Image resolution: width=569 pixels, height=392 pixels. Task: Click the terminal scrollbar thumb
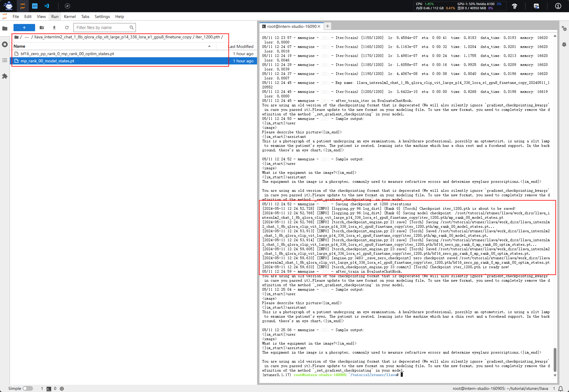tap(555, 360)
